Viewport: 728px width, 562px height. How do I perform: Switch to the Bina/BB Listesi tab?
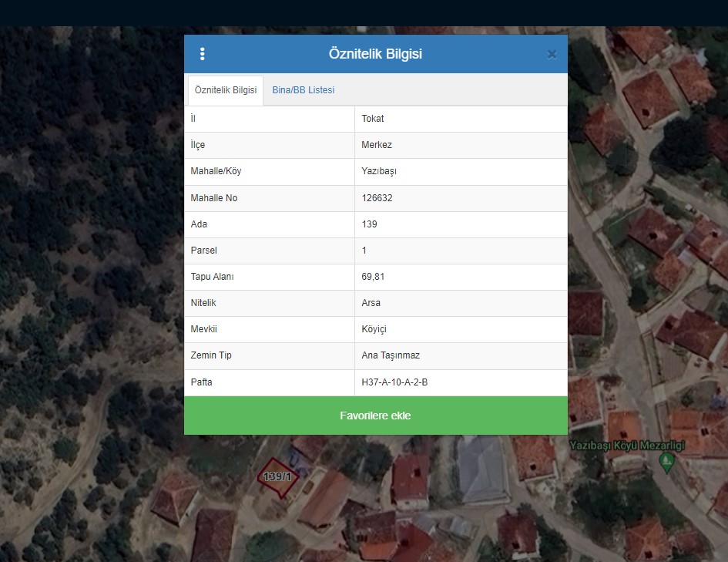(303, 90)
